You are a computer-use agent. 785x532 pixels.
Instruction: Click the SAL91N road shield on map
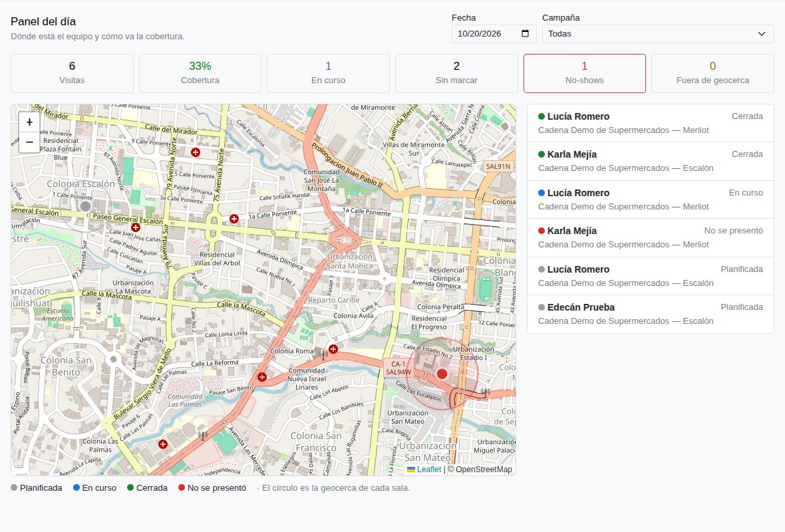498,166
